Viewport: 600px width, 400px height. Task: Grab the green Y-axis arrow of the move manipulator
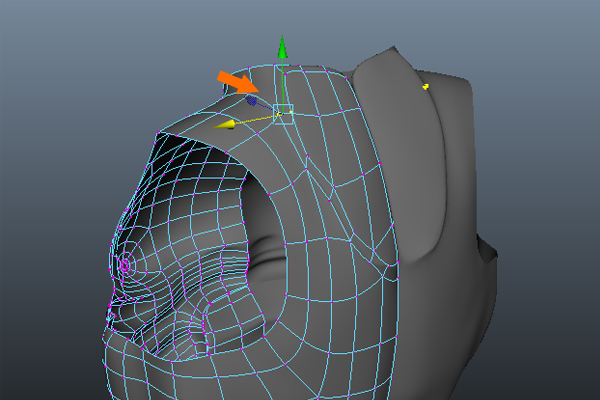(282, 47)
